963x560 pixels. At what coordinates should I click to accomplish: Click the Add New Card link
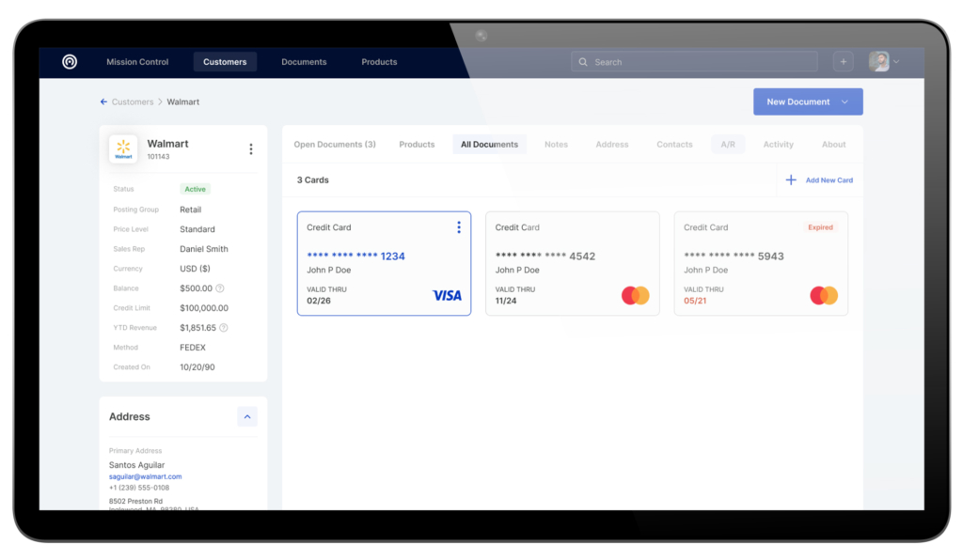click(x=829, y=180)
